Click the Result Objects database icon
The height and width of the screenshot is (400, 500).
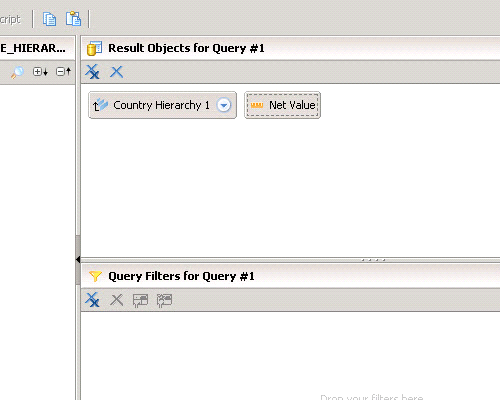click(94, 48)
